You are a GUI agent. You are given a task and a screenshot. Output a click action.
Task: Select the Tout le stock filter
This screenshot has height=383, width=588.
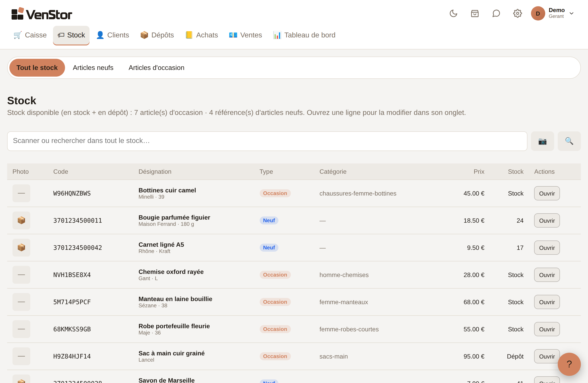[37, 68]
